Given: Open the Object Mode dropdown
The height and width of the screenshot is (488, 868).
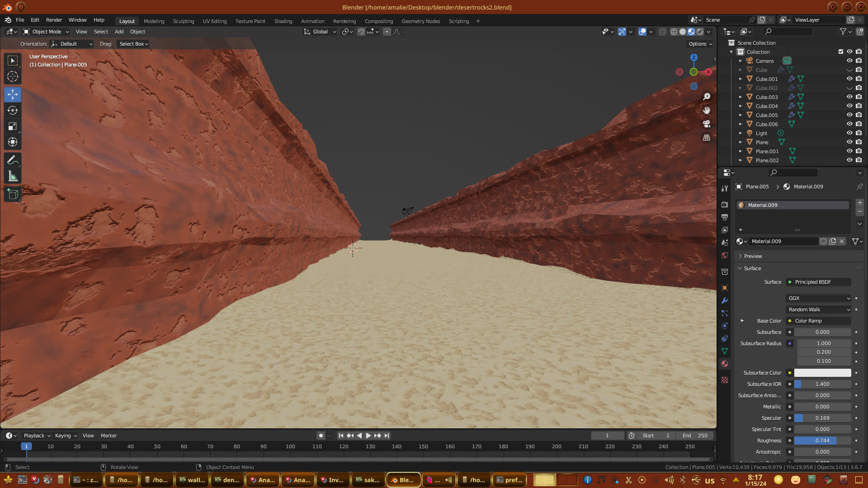Looking at the screenshot, I should point(46,32).
